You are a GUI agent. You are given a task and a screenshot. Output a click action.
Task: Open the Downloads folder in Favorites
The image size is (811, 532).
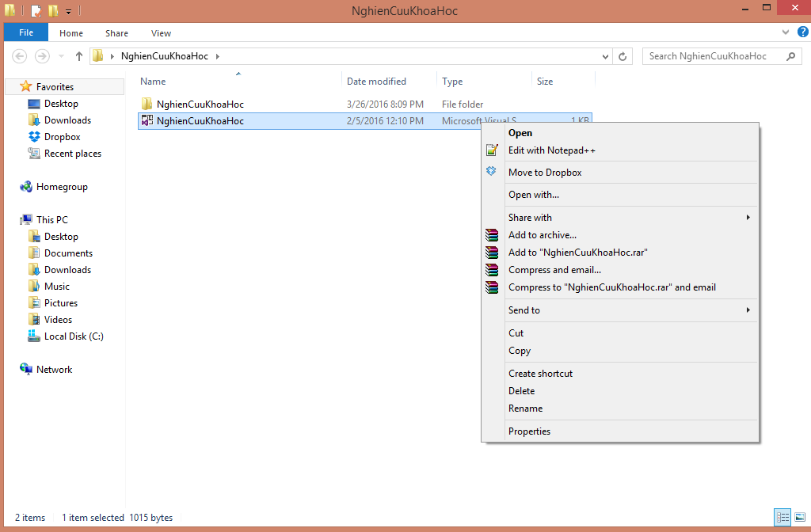(65, 120)
